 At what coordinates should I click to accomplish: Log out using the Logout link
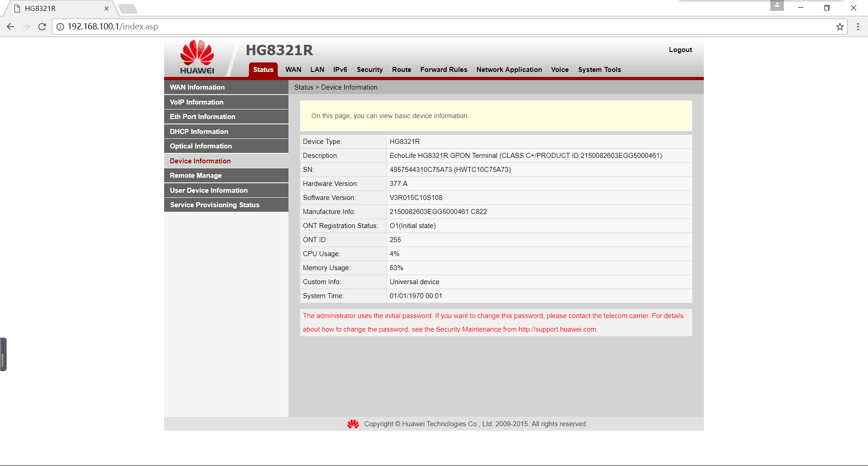(680, 50)
